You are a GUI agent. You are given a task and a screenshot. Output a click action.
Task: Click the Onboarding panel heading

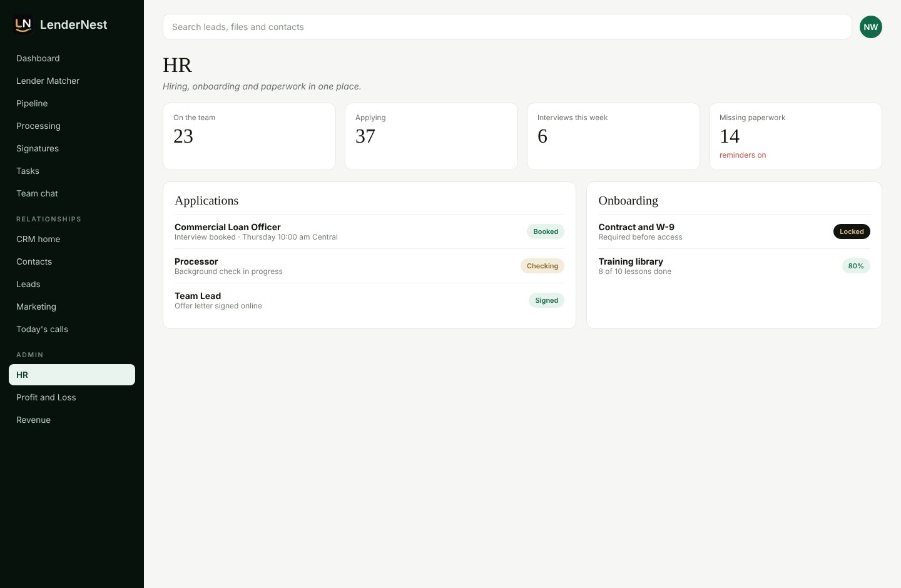628,200
